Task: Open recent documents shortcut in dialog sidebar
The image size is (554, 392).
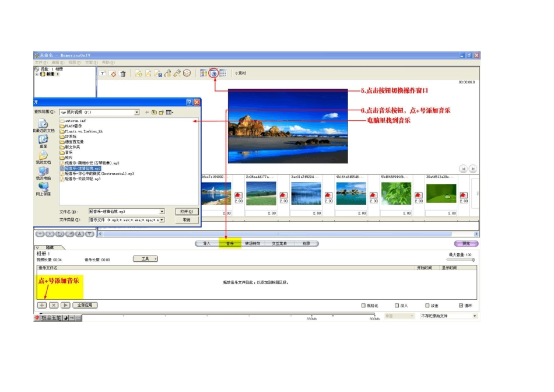Action: (43, 125)
